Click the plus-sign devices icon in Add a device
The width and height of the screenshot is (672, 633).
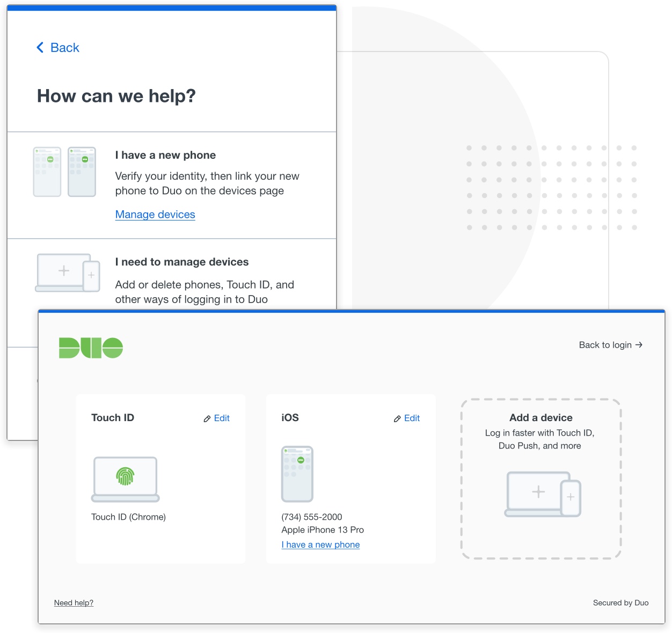(543, 494)
